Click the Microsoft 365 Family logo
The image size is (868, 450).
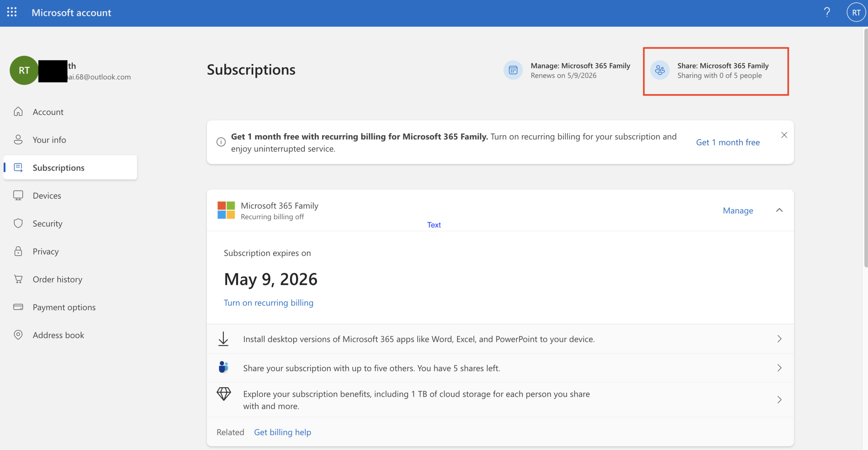point(226,210)
